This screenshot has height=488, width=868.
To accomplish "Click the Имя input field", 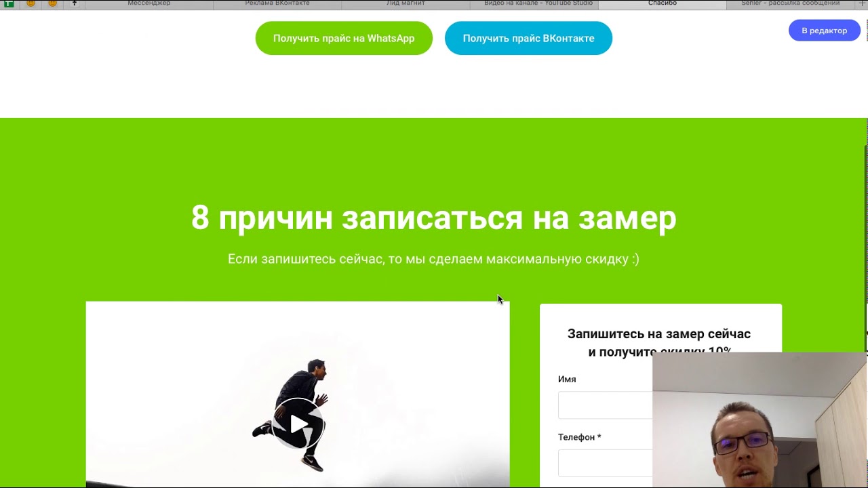I will pyautogui.click(x=605, y=406).
